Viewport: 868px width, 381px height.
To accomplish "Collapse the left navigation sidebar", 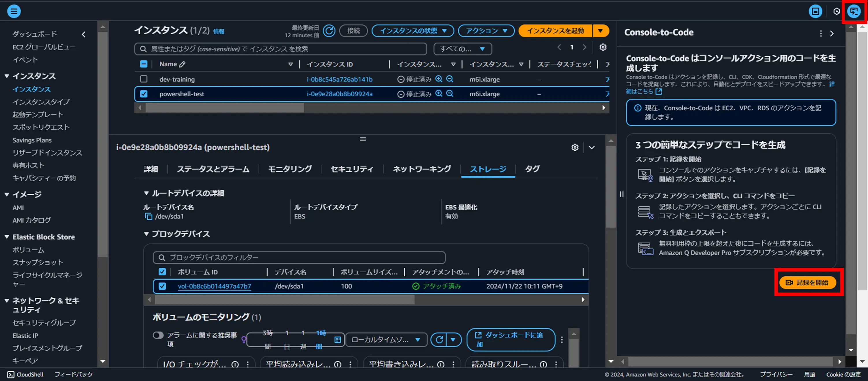I will pyautogui.click(x=83, y=34).
